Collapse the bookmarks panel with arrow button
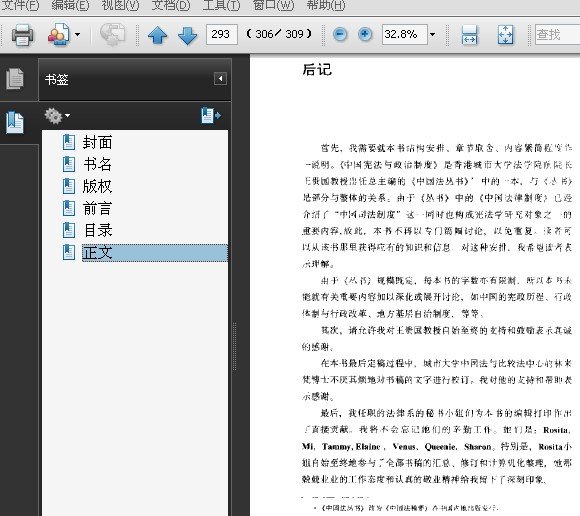580x516 pixels. tap(220, 78)
